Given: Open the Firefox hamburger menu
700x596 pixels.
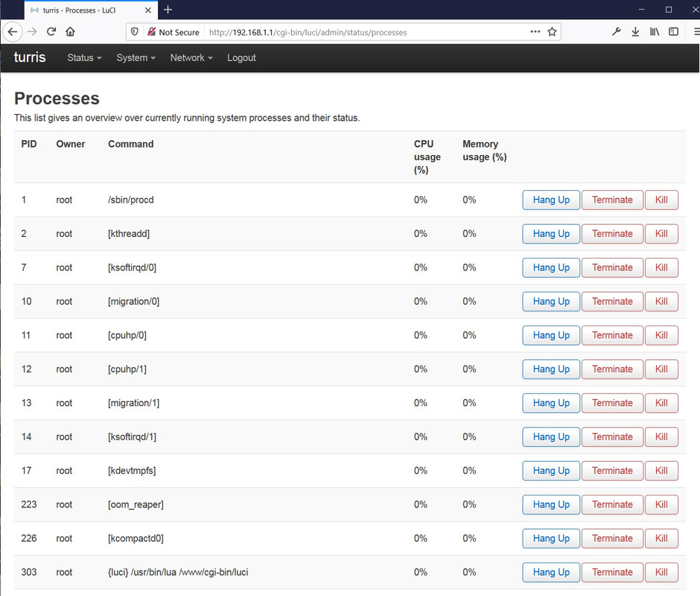Looking at the screenshot, I should point(696,32).
